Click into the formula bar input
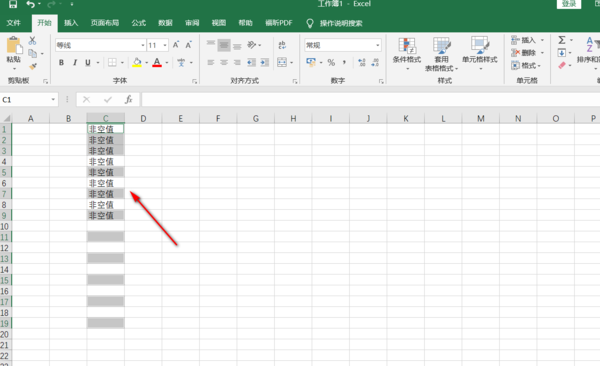 point(370,100)
